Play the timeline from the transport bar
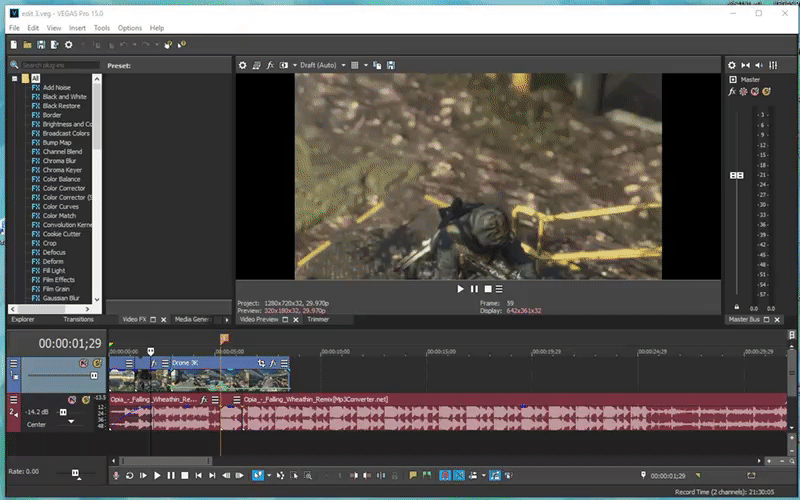 [x=157, y=476]
